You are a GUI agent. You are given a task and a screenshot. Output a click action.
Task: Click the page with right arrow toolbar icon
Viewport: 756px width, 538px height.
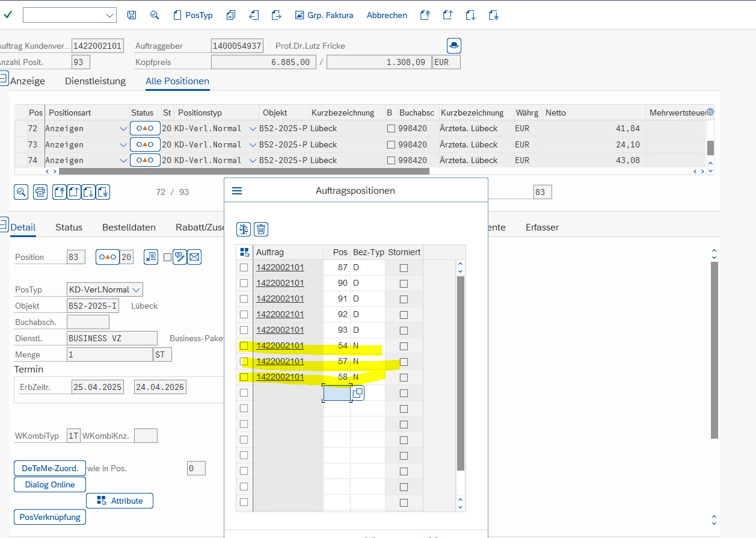pyautogui.click(x=276, y=15)
